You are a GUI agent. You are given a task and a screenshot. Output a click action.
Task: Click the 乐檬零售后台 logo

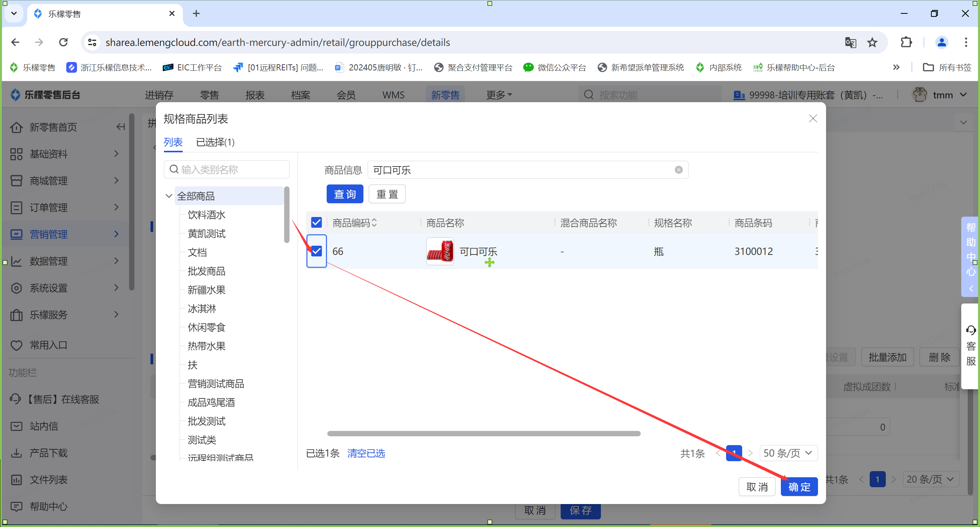pos(45,95)
